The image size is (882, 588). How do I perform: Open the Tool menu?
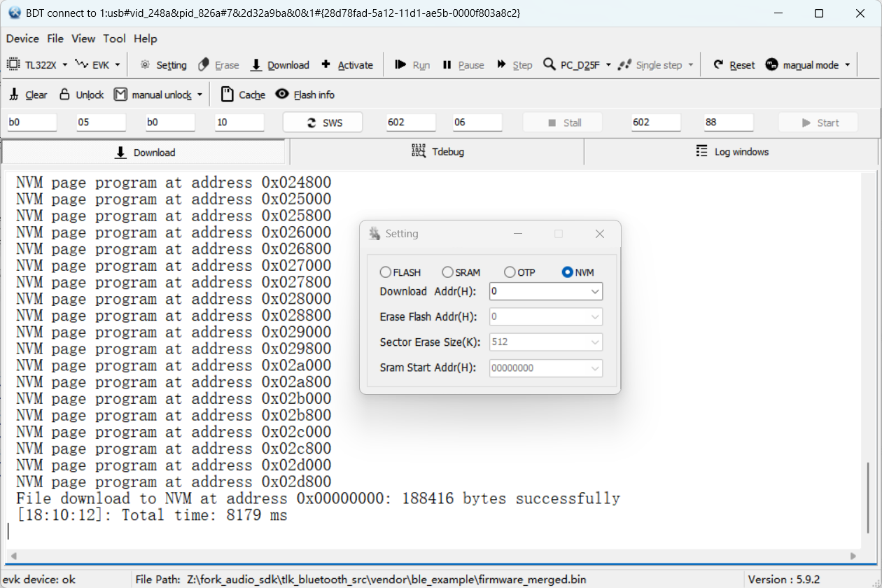(x=114, y=38)
